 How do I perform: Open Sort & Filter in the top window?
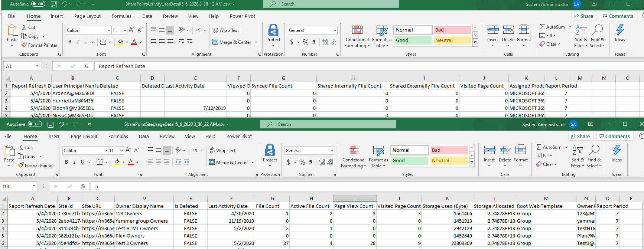pyautogui.click(x=581, y=36)
